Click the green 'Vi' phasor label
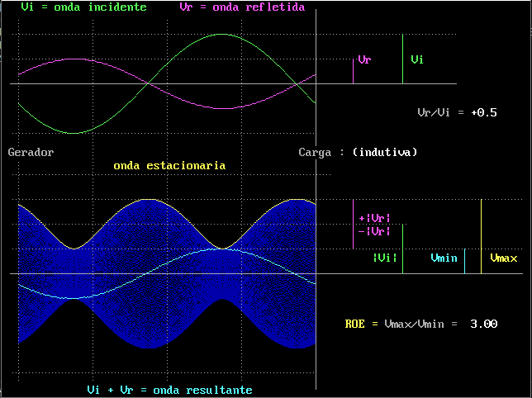532x398 pixels. tap(417, 59)
